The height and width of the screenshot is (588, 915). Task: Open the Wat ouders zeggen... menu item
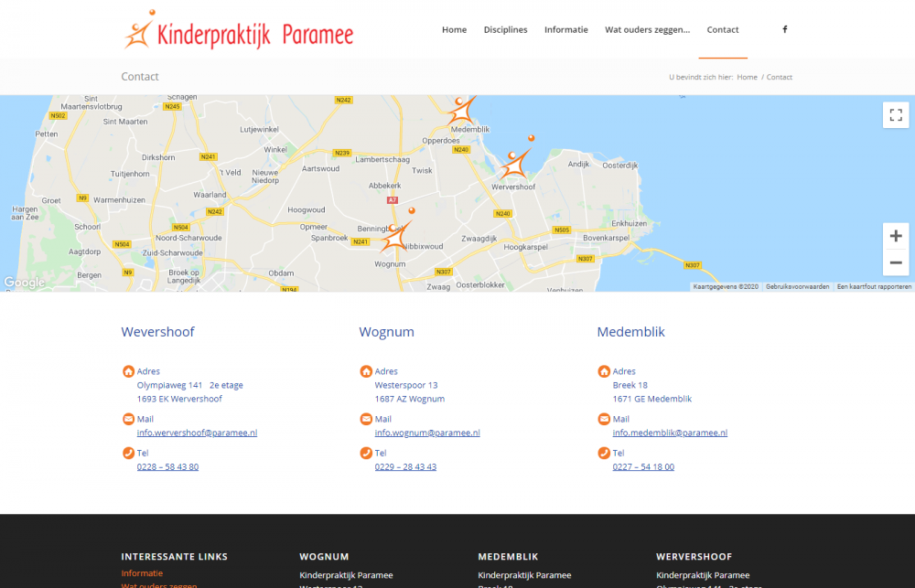647,30
